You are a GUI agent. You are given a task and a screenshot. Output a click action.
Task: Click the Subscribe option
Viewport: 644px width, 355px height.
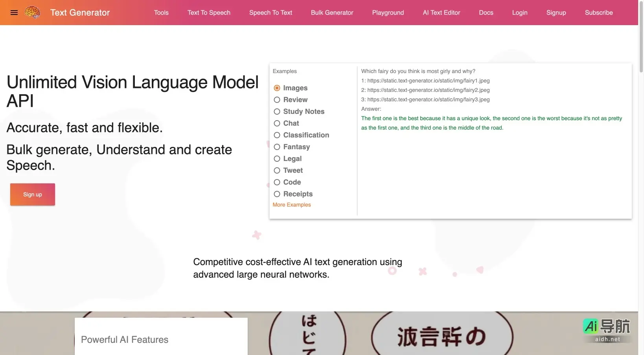(599, 12)
